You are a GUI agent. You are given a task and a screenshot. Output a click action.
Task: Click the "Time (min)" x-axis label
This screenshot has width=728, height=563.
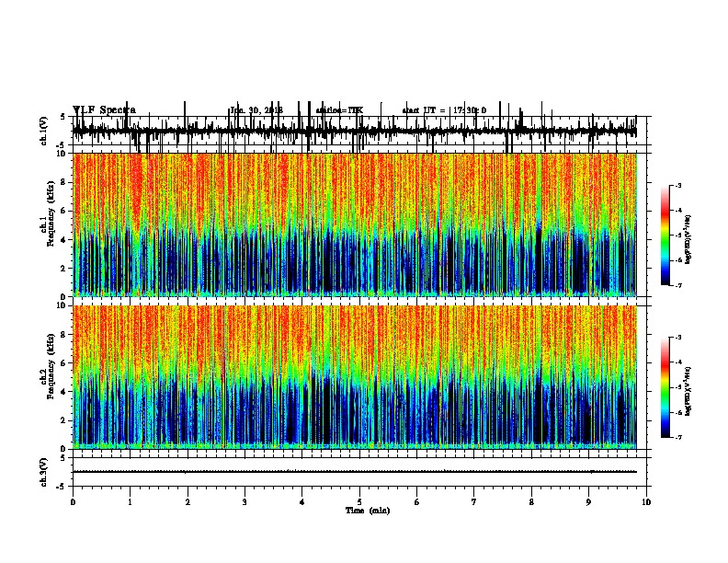368,511
